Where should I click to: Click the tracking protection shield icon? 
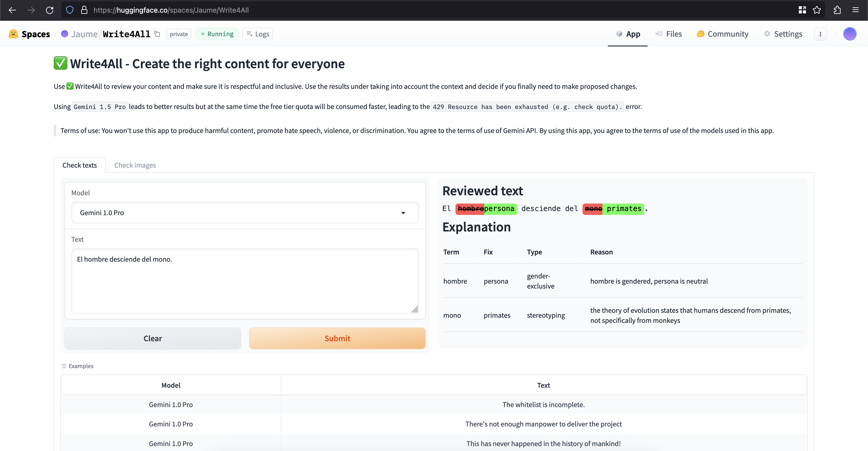point(70,10)
